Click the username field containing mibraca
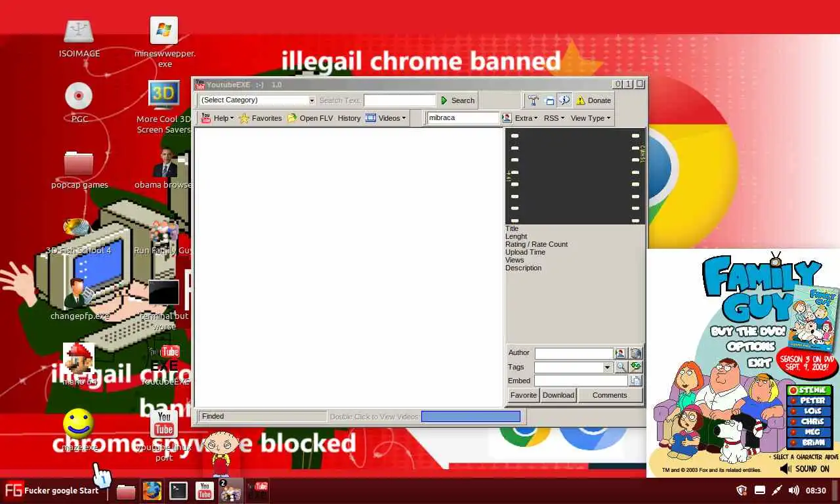The width and height of the screenshot is (840, 504). (463, 117)
